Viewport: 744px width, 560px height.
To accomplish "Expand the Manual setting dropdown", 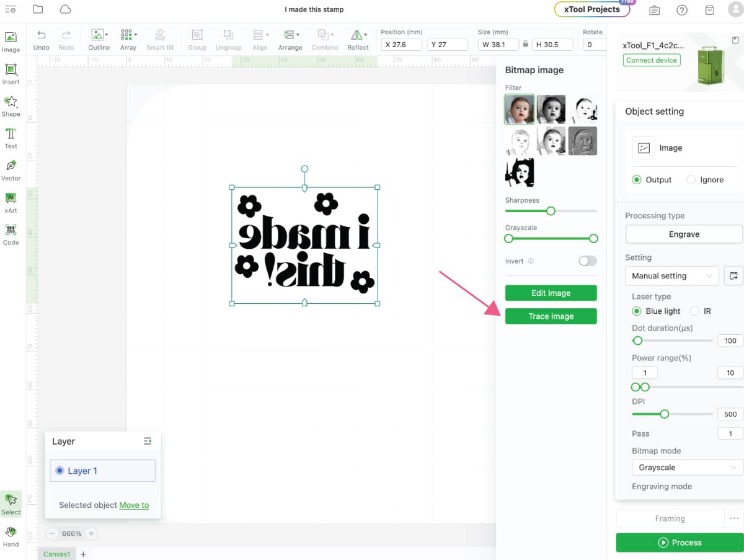I will 671,276.
